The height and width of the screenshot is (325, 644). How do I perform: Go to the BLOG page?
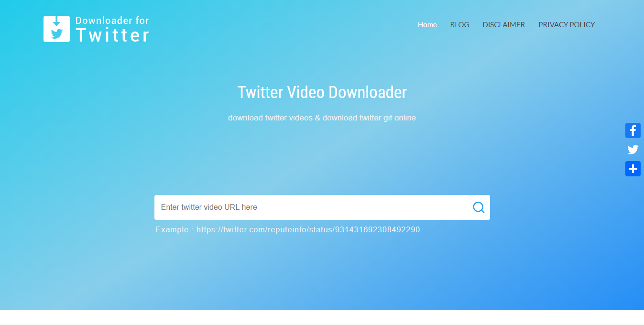click(x=459, y=25)
